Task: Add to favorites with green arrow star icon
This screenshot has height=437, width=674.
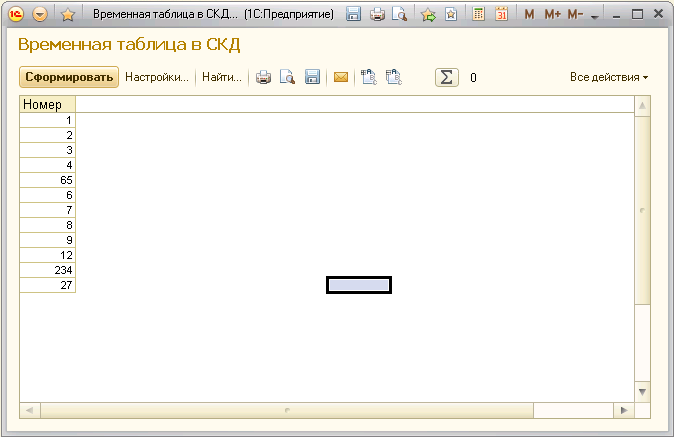Action: pyautogui.click(x=428, y=15)
